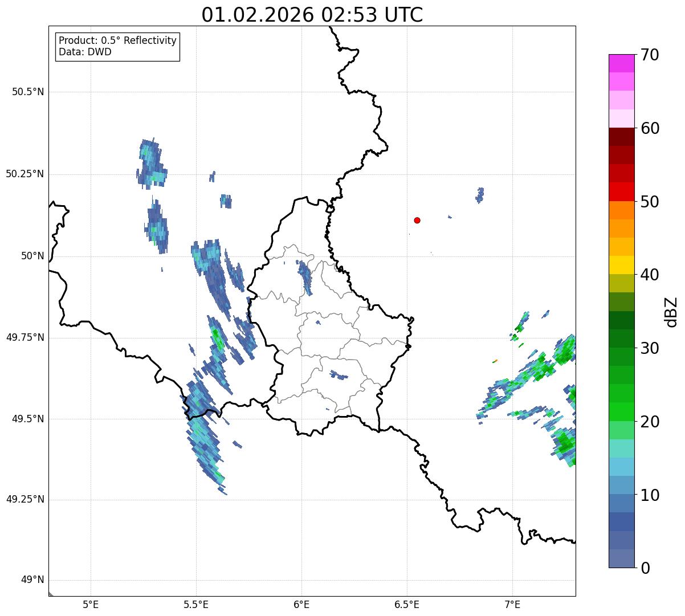
Task: Click the colorbar tick label 70
Action: click(x=650, y=55)
